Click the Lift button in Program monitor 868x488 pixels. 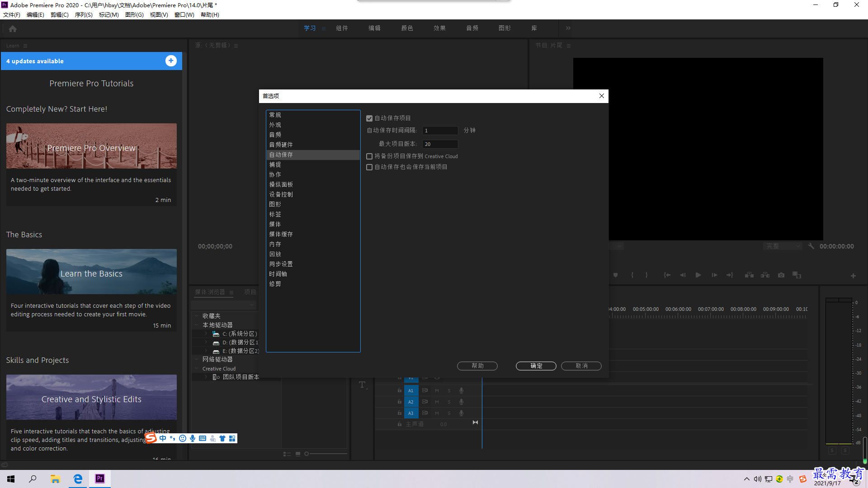[749, 275]
